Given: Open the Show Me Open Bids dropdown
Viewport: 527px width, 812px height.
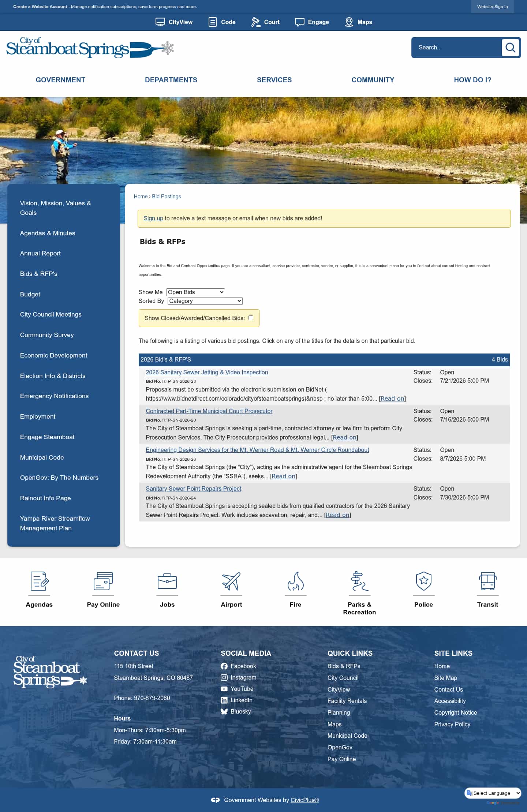Looking at the screenshot, I should tap(195, 292).
